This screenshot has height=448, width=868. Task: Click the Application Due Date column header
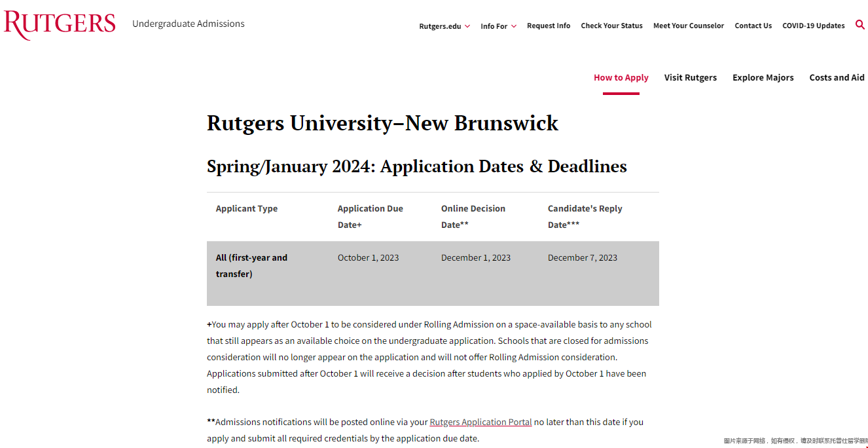point(370,216)
